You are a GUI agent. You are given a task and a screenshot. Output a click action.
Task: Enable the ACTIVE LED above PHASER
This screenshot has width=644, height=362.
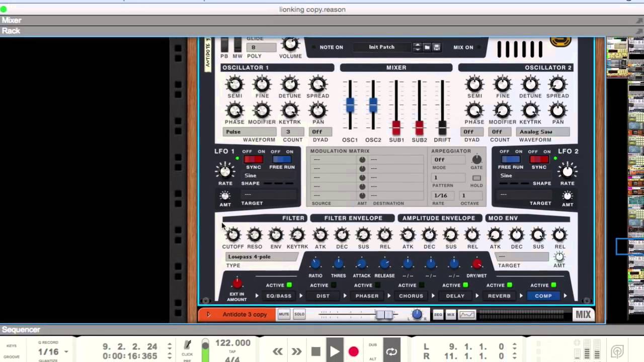click(378, 285)
